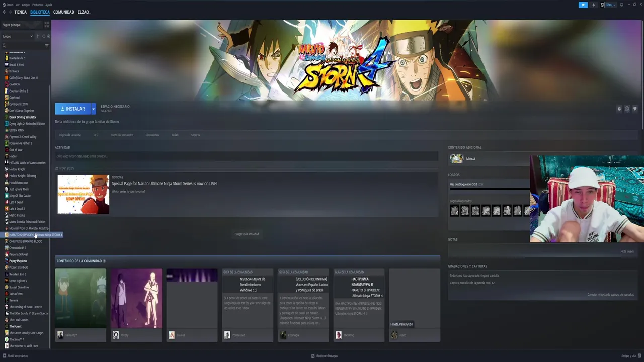
Task: Open Broforce from the library list
Action: click(14, 71)
